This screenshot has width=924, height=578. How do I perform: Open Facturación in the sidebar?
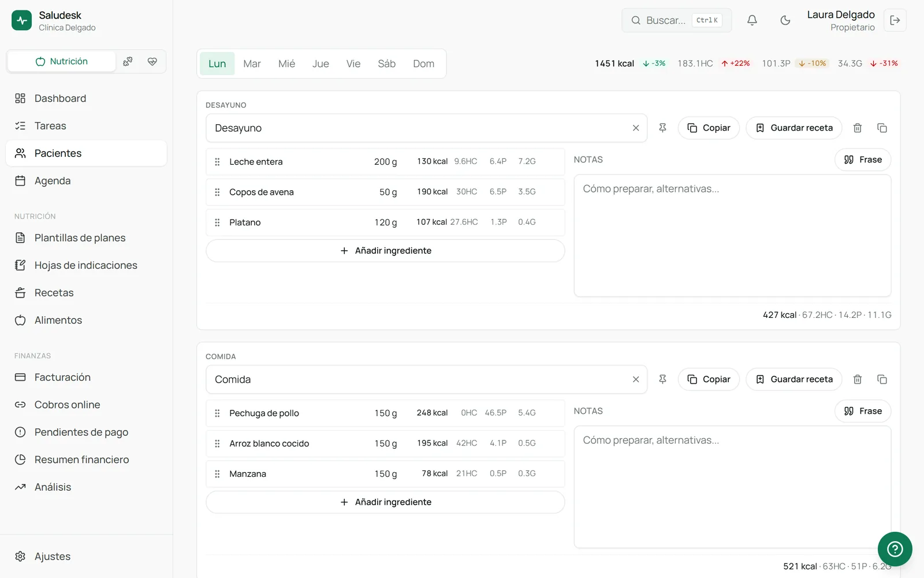coord(86,377)
